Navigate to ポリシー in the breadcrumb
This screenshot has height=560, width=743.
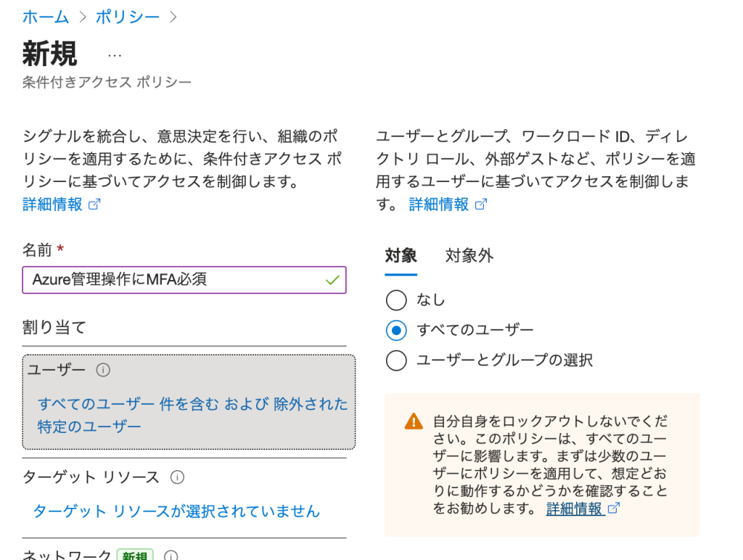(128, 17)
